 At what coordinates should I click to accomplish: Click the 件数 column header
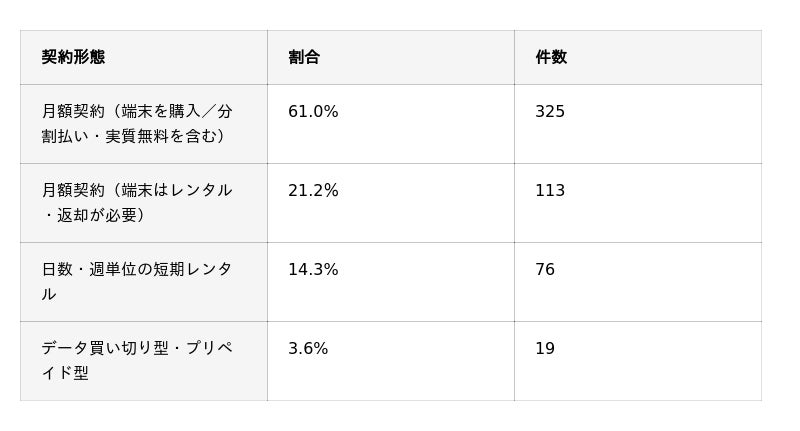pyautogui.click(x=551, y=57)
